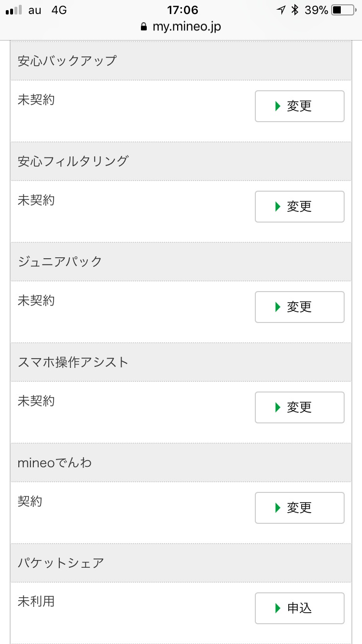
Task: Select the 安心フィルタリング section header
Action: pos(181,161)
